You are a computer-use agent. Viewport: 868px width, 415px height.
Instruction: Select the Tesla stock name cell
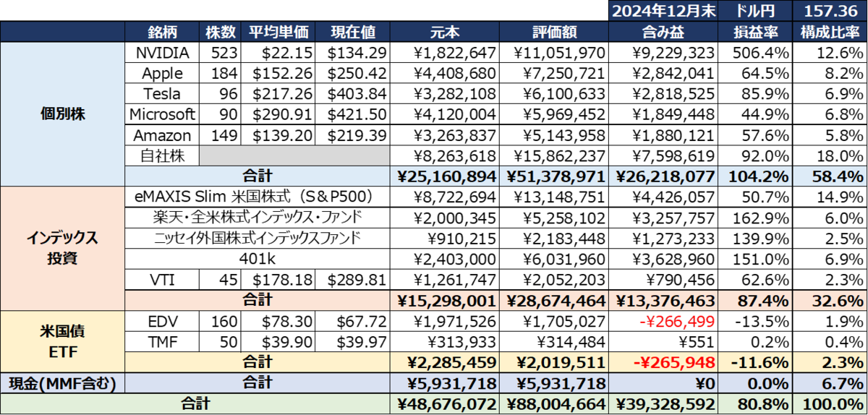(162, 94)
